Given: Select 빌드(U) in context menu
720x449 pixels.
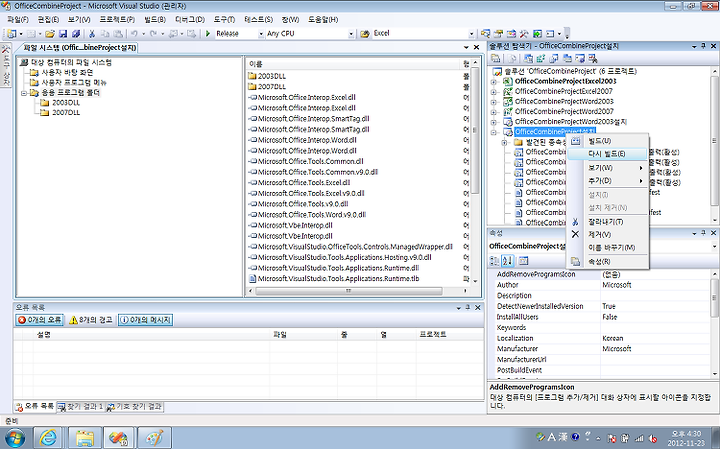Looking at the screenshot, I should point(607,141).
